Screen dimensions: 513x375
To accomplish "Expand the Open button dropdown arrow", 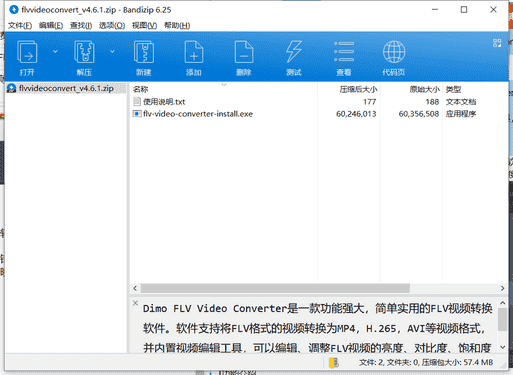I will (55, 51).
